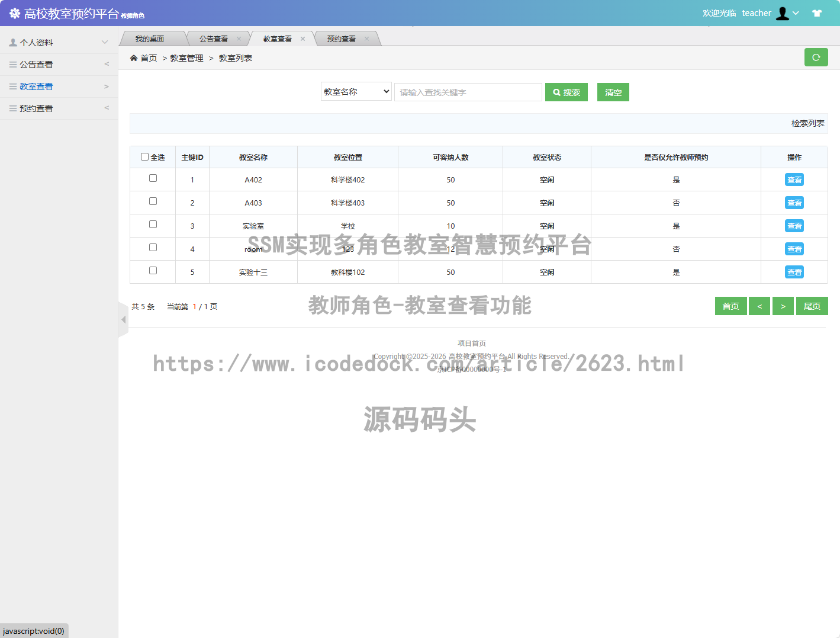Check the checkbox for classroom A402

tap(153, 178)
